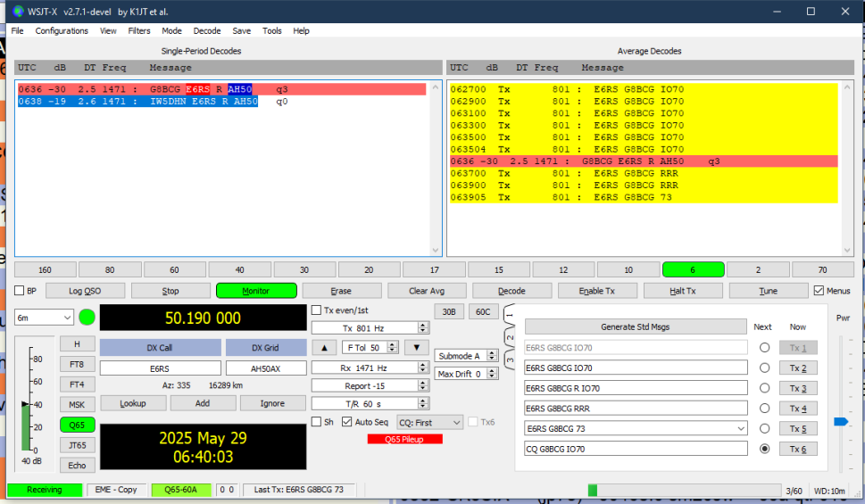Click the green band activity indicator circle

tap(87, 317)
